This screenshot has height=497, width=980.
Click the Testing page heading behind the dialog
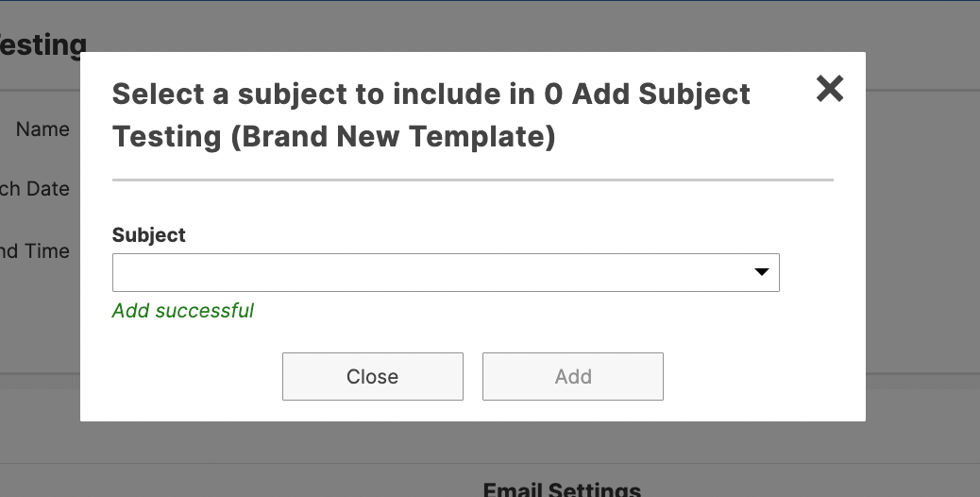tap(43, 44)
